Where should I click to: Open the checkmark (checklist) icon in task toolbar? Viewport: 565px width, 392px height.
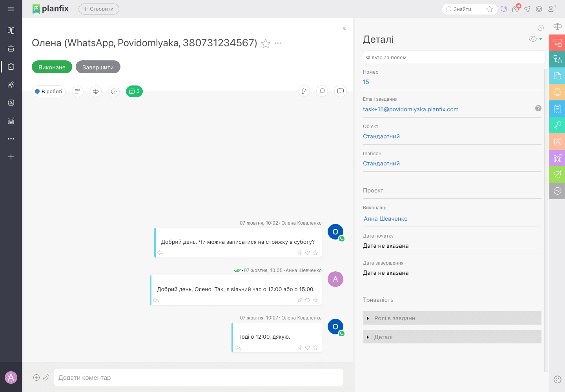click(x=114, y=91)
